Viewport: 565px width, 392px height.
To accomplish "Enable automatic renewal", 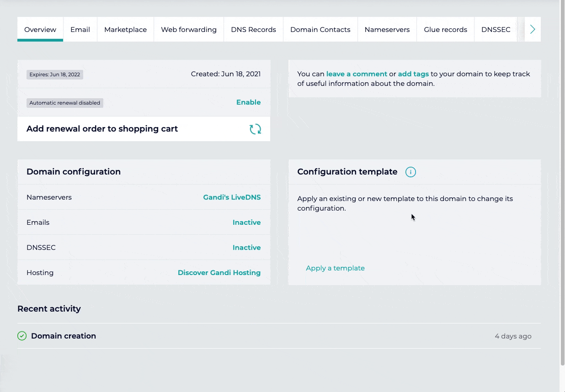I will 248,102.
